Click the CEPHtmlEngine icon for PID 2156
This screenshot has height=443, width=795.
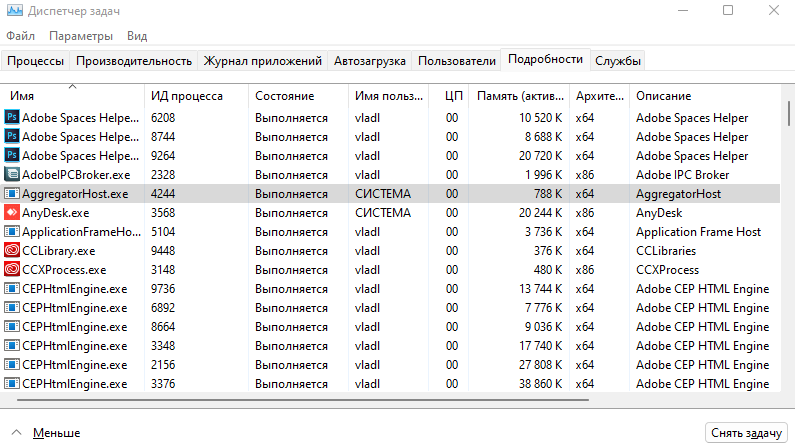click(x=12, y=365)
